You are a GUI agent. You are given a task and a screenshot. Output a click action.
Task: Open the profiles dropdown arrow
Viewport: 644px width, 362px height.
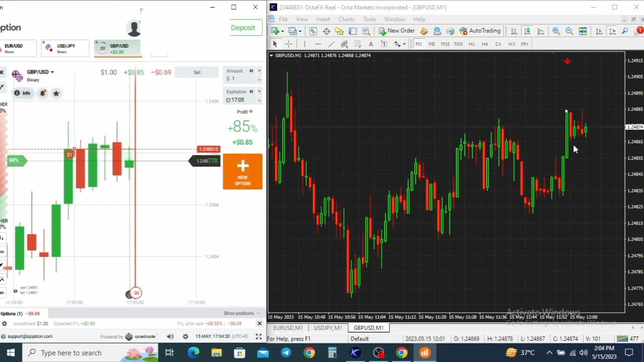300,31
